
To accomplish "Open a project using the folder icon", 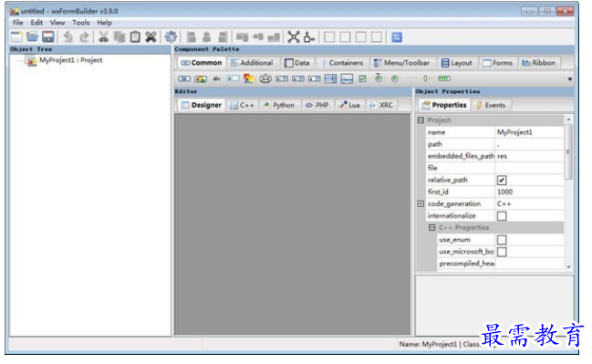I will click(33, 37).
